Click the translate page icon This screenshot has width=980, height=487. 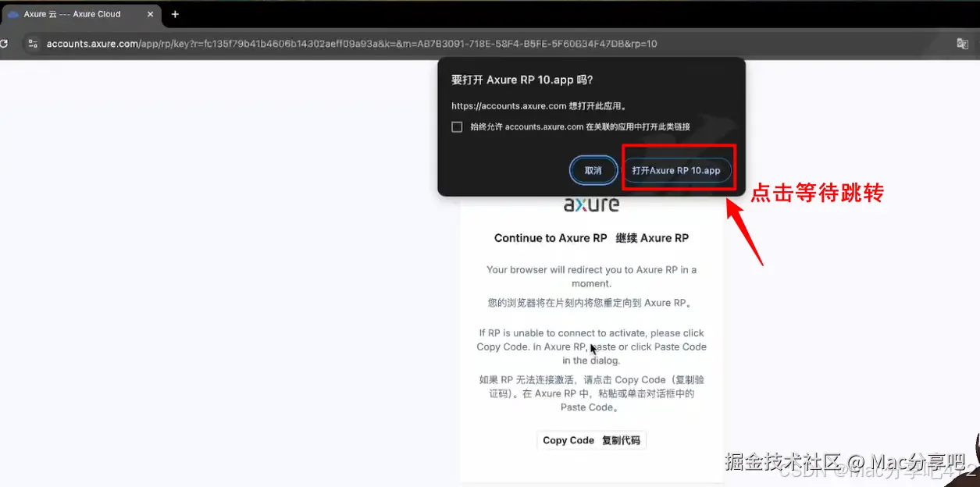[x=962, y=44]
